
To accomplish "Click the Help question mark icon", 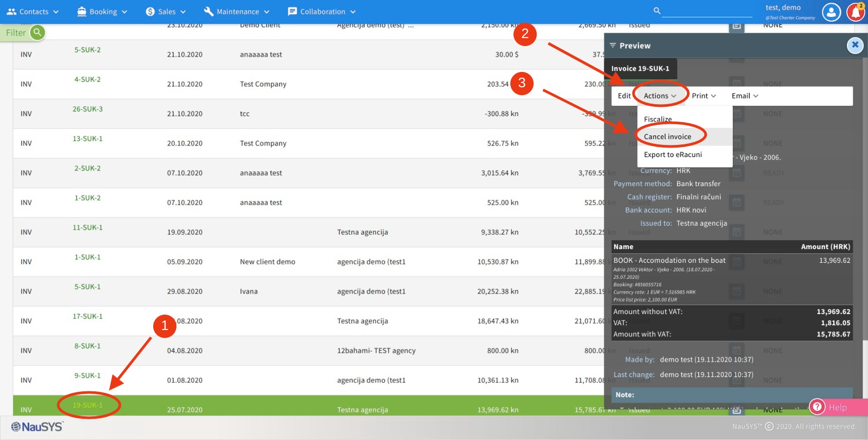I will (817, 407).
